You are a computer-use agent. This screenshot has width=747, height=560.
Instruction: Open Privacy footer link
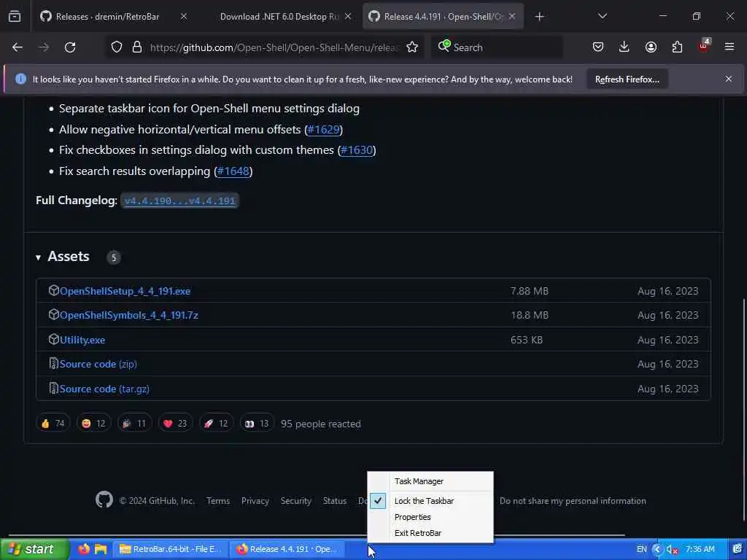click(x=255, y=500)
